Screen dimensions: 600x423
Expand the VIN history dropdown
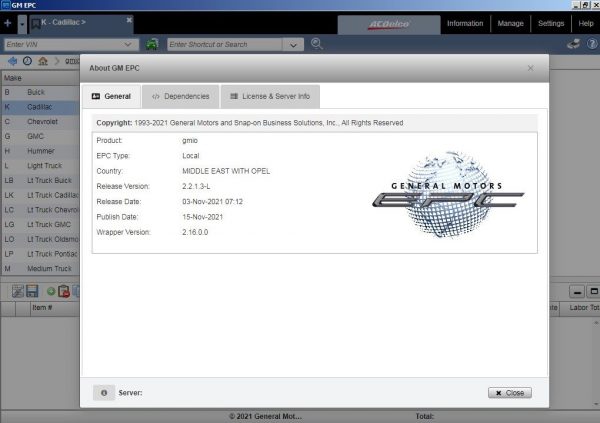pyautogui.click(x=128, y=44)
